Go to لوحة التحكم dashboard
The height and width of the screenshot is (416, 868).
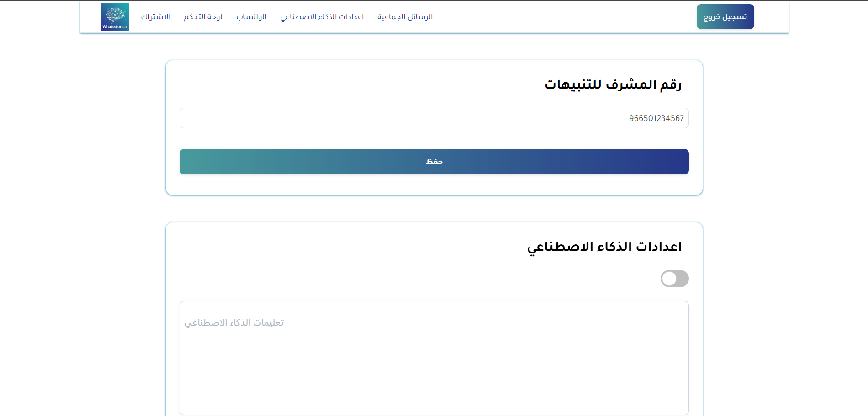[203, 17]
